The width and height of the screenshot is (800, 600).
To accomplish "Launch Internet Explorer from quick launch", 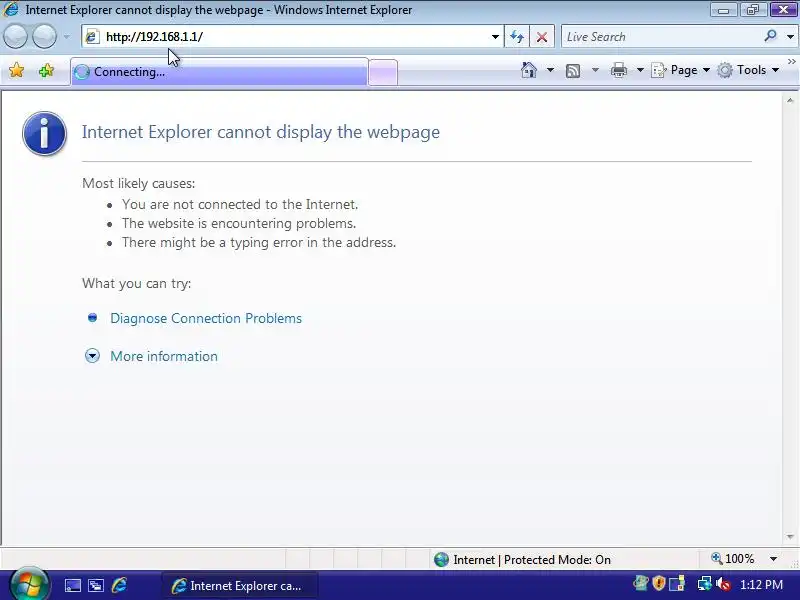I will click(120, 585).
